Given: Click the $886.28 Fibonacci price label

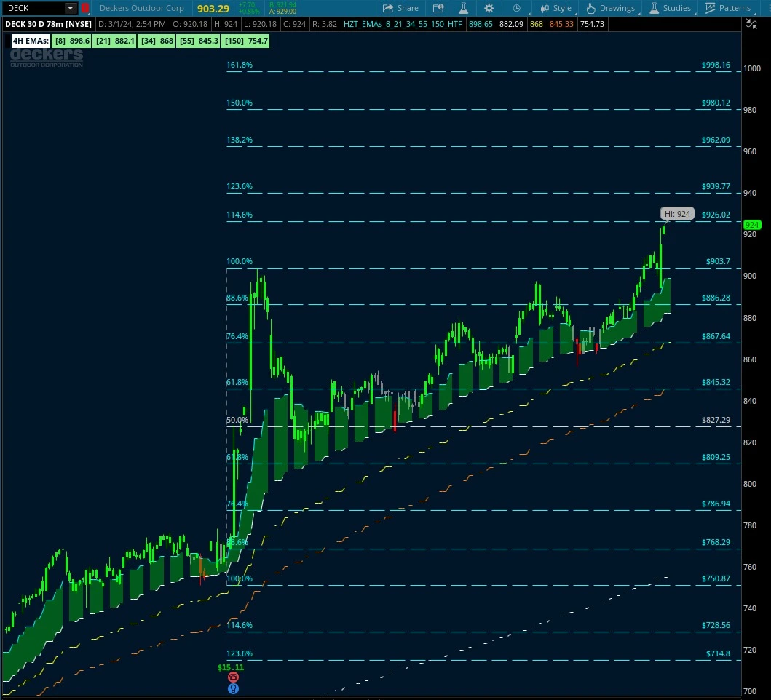Looking at the screenshot, I should pos(716,298).
